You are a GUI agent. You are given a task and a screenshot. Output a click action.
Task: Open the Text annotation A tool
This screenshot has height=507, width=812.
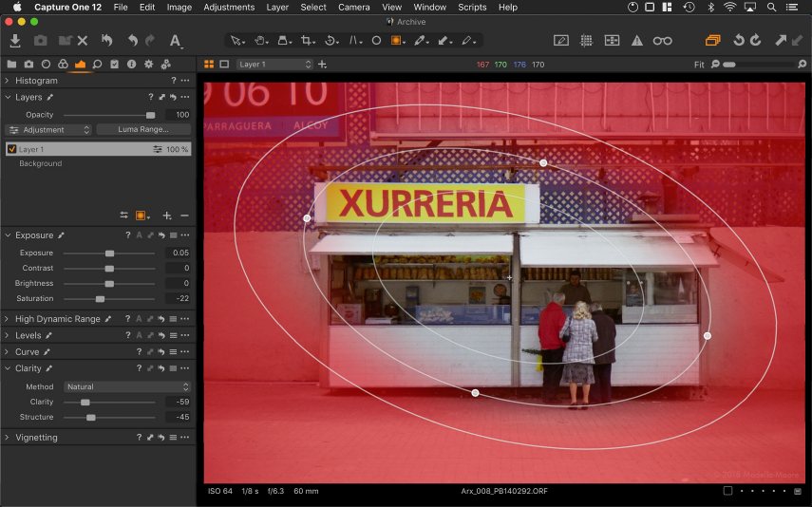pos(176,41)
